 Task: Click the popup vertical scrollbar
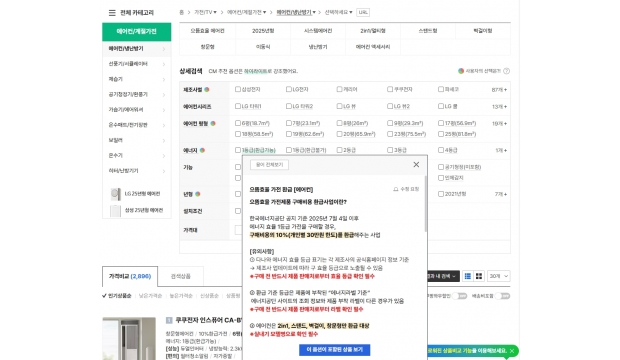(426, 204)
